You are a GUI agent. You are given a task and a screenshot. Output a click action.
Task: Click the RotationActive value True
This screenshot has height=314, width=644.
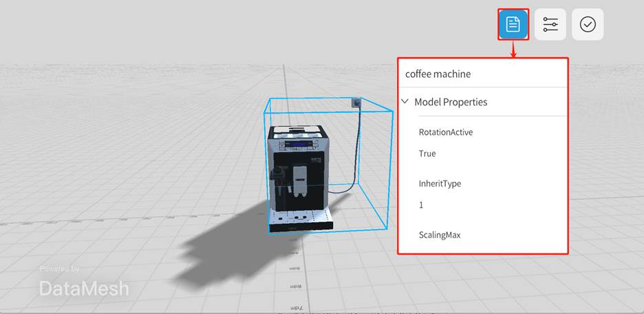427,154
